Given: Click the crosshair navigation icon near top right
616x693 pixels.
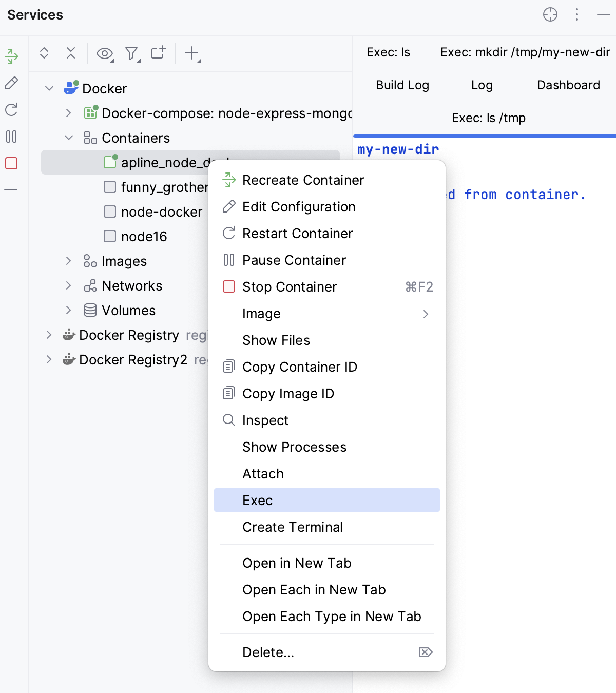Looking at the screenshot, I should (x=550, y=15).
